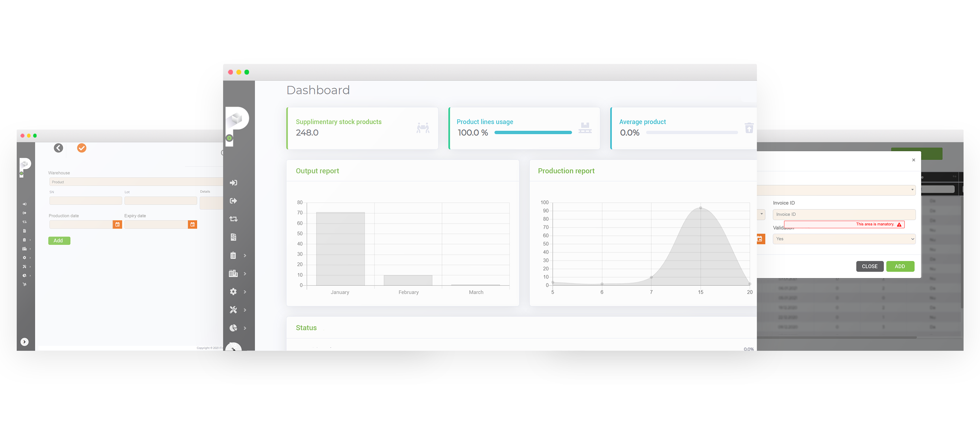Dismiss the invoice dialog with the X
Screen dimensions: 980x432
pyautogui.click(x=913, y=160)
